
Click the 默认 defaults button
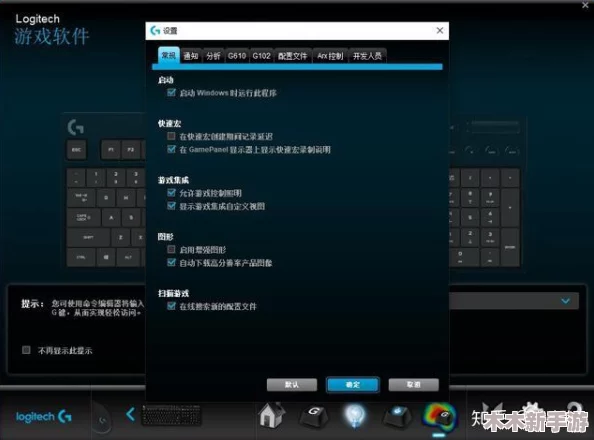point(292,385)
